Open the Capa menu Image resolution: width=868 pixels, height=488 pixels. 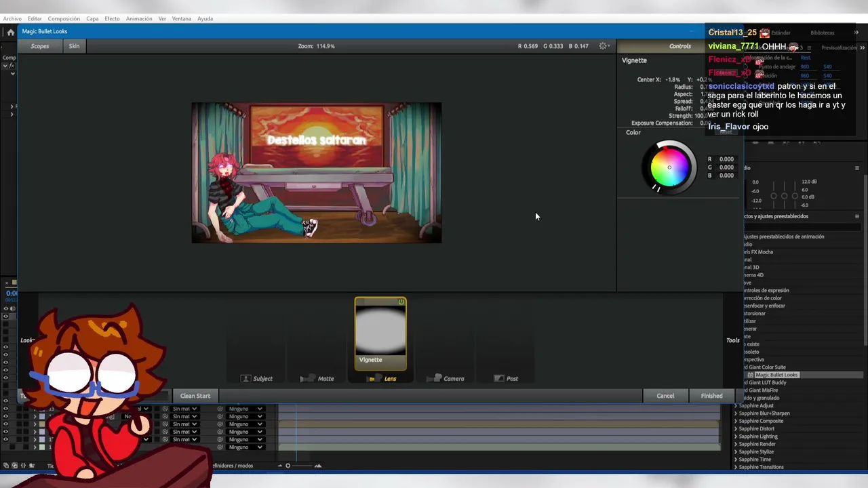click(x=92, y=19)
